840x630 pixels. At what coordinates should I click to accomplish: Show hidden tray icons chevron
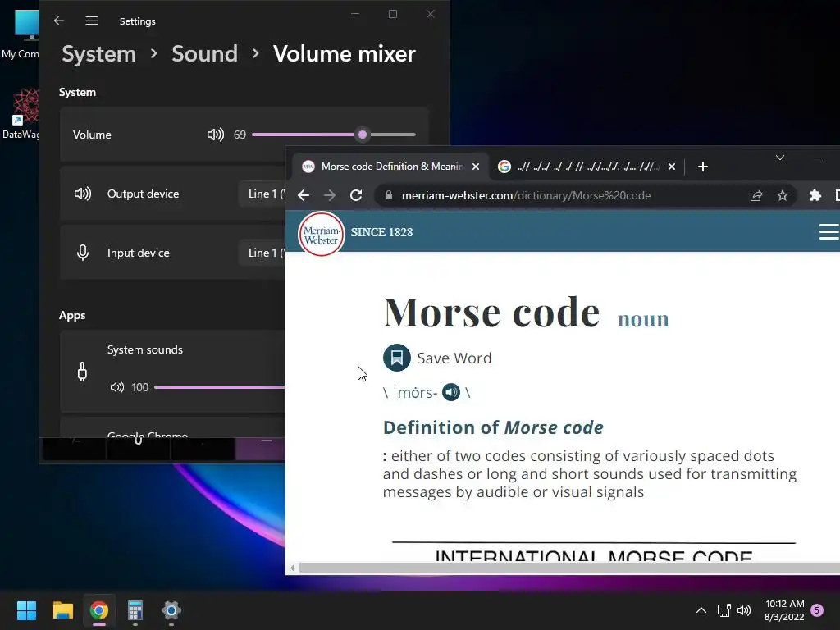tap(701, 610)
